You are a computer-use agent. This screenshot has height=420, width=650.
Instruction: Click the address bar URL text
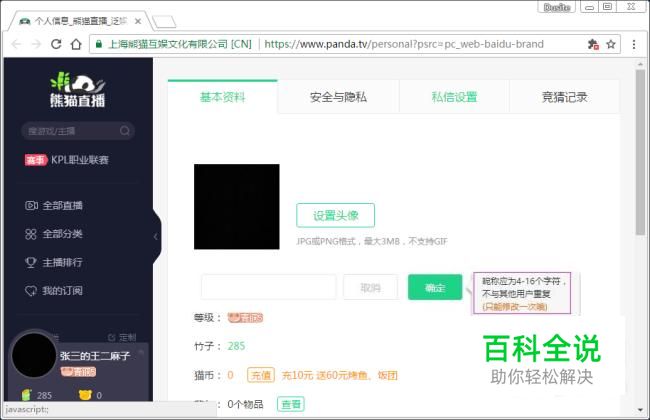pyautogui.click(x=404, y=44)
